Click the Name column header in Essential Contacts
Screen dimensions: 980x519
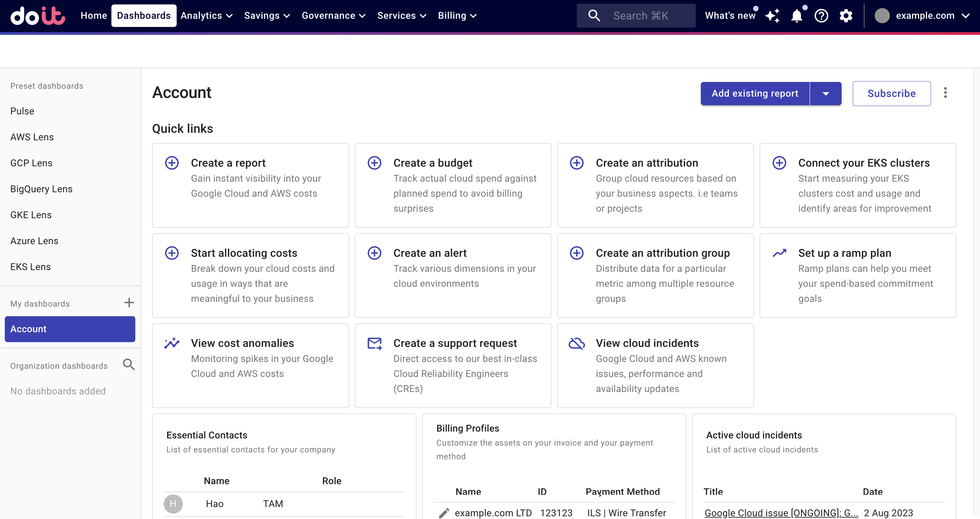click(x=216, y=481)
